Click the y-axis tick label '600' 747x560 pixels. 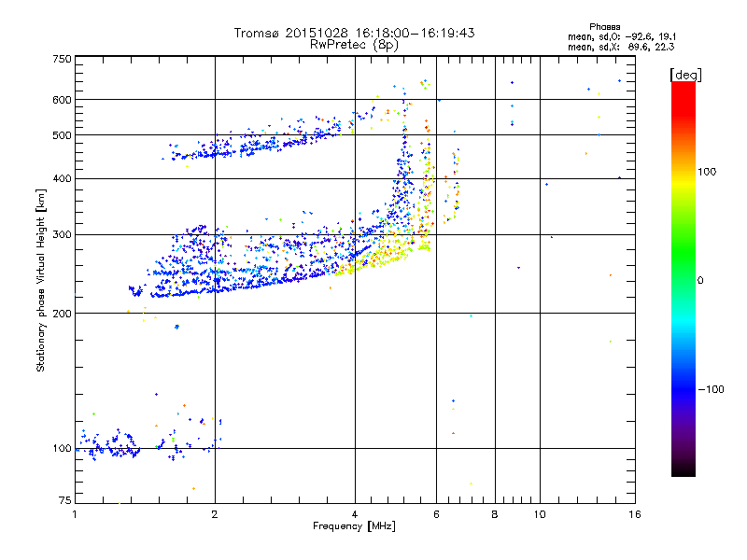(x=62, y=100)
